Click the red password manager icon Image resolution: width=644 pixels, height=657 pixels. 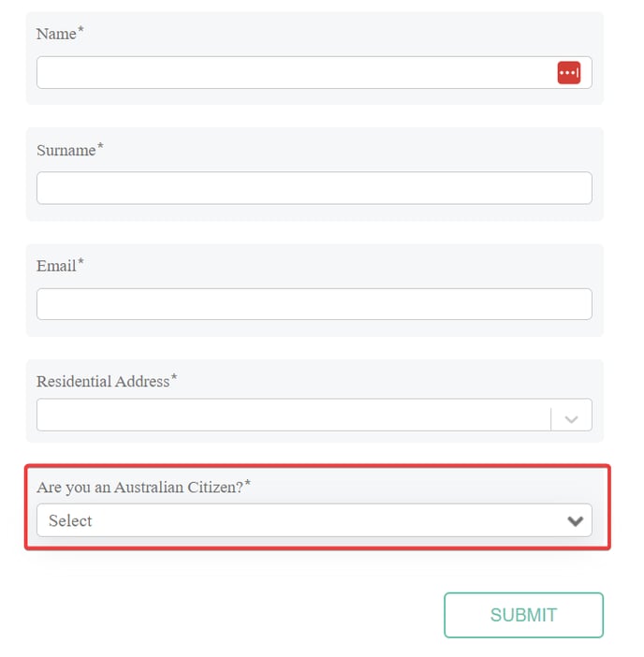click(x=568, y=73)
